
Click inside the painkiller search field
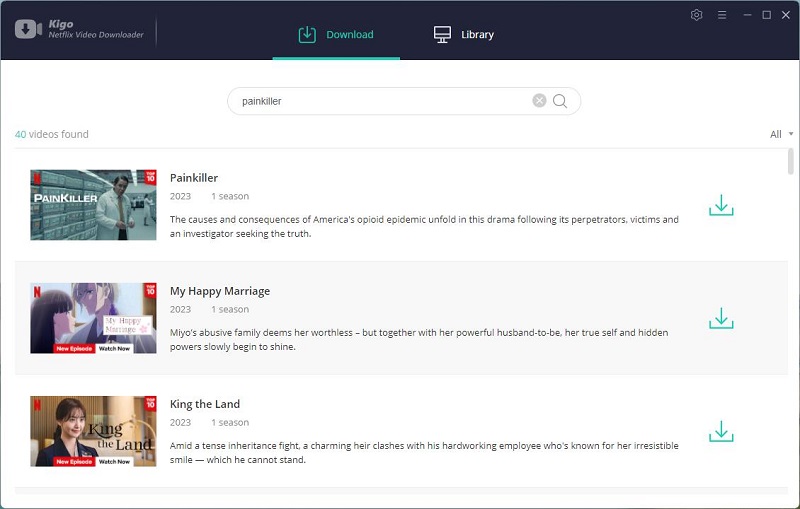(404, 101)
